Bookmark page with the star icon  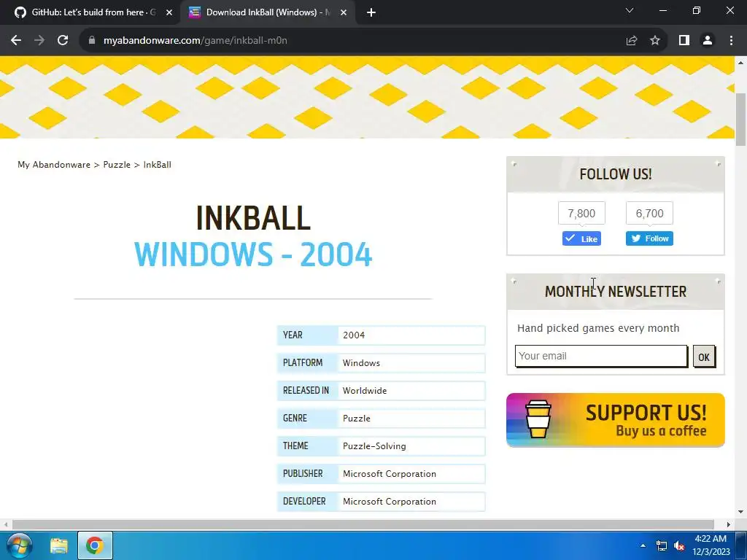[655, 41]
